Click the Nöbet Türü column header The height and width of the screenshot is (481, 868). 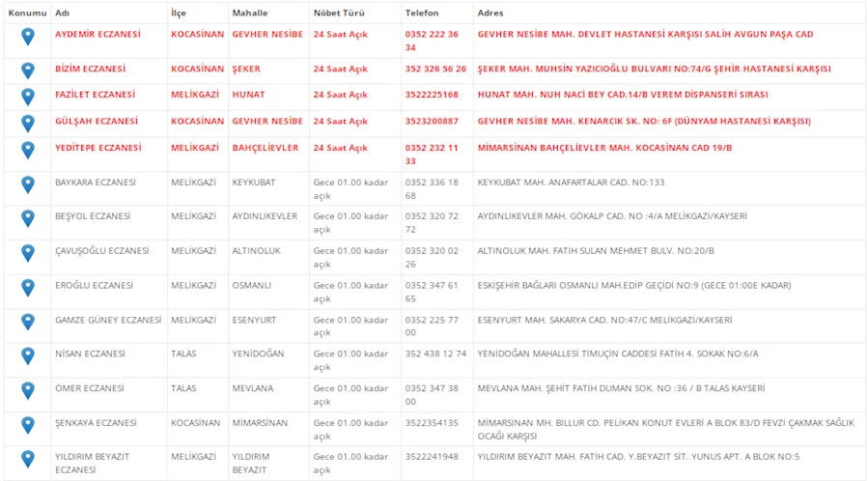tap(338, 13)
